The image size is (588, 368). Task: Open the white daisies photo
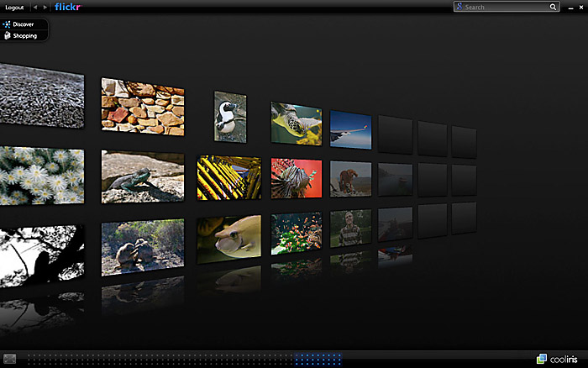(42, 176)
